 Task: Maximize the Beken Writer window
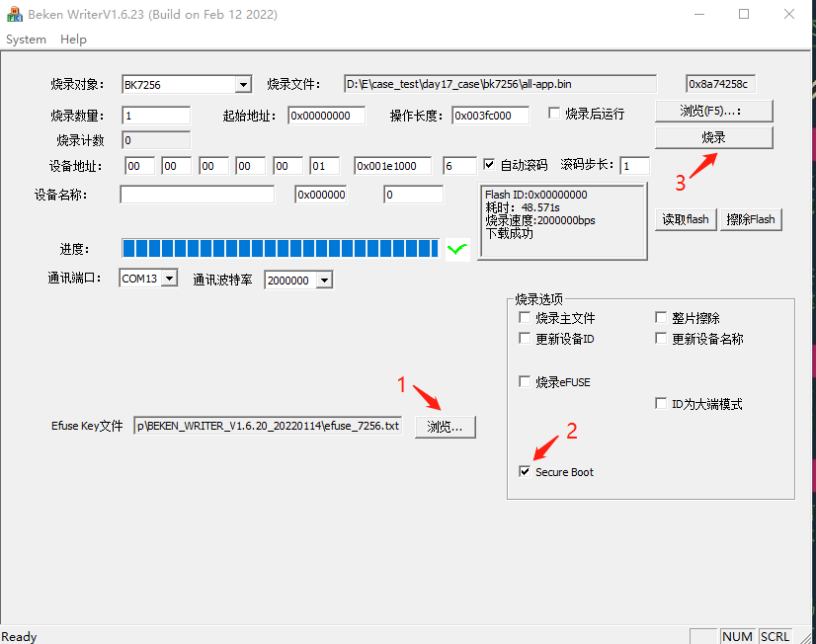[x=744, y=15]
